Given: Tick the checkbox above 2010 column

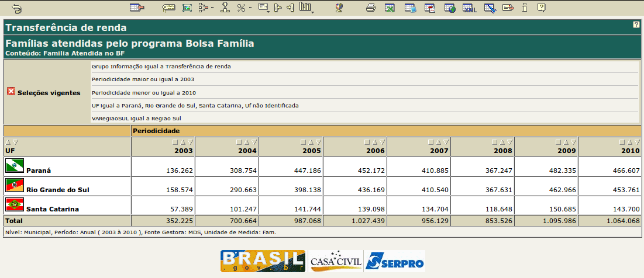Looking at the screenshot, I should coord(622,142).
